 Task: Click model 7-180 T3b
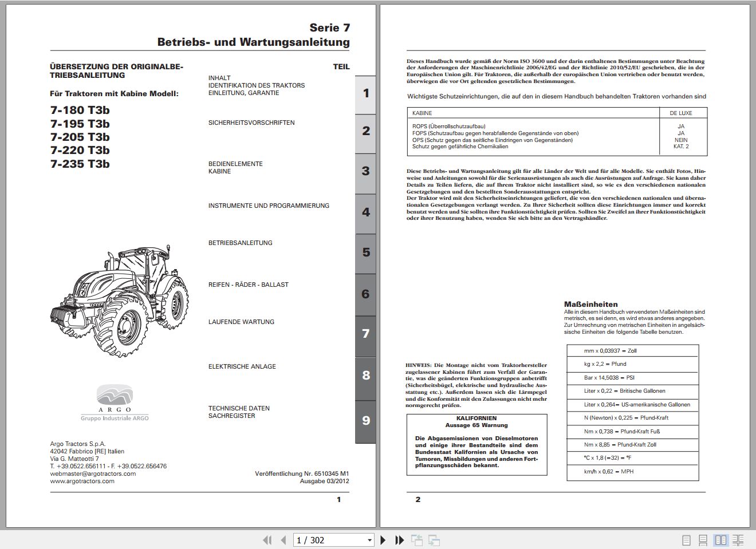(x=80, y=110)
